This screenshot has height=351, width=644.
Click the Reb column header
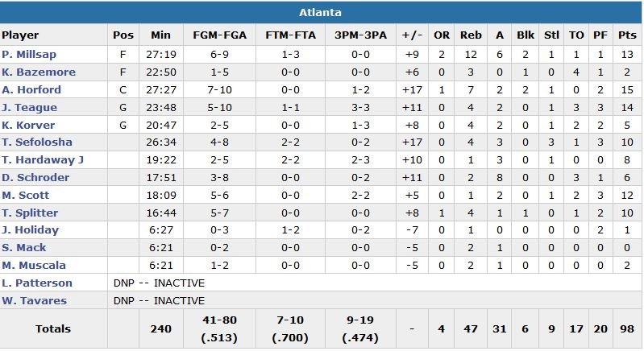[x=471, y=35]
